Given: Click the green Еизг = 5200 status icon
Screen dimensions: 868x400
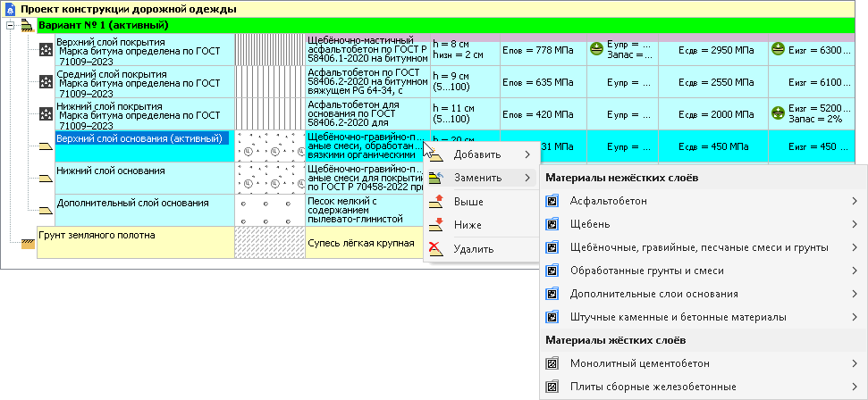Looking at the screenshot, I should (777, 113).
